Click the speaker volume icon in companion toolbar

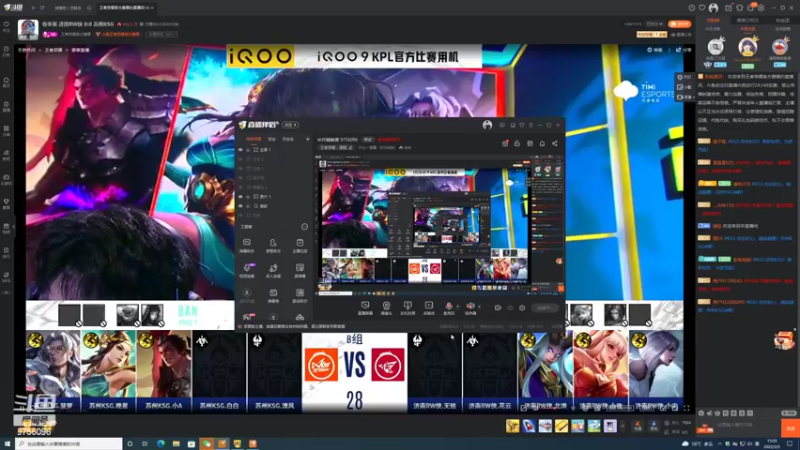470,305
